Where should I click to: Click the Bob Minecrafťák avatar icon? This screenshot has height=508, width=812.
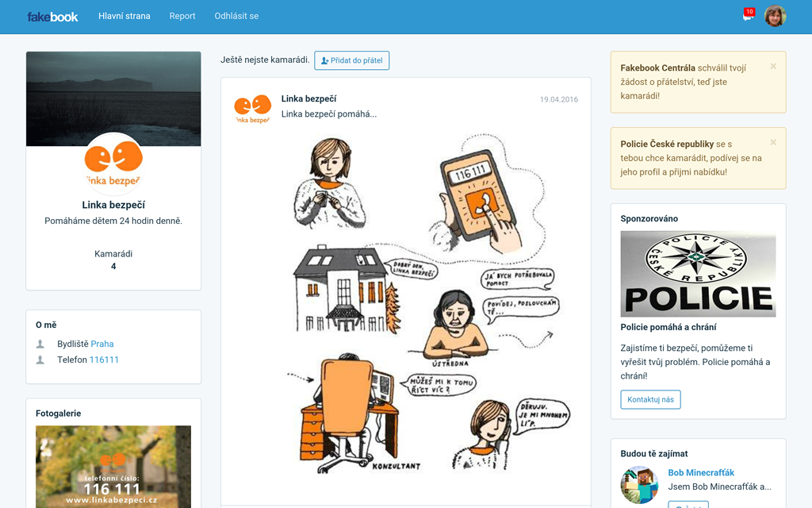(640, 485)
